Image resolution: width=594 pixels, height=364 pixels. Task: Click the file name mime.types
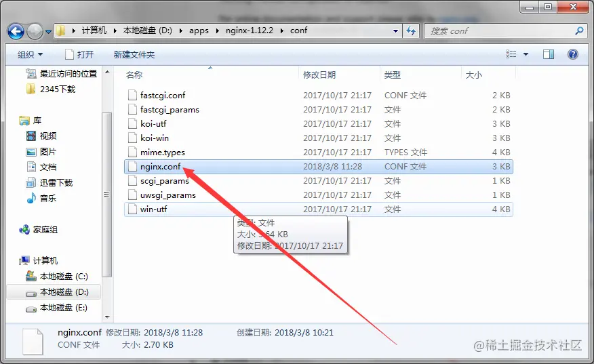[163, 153]
